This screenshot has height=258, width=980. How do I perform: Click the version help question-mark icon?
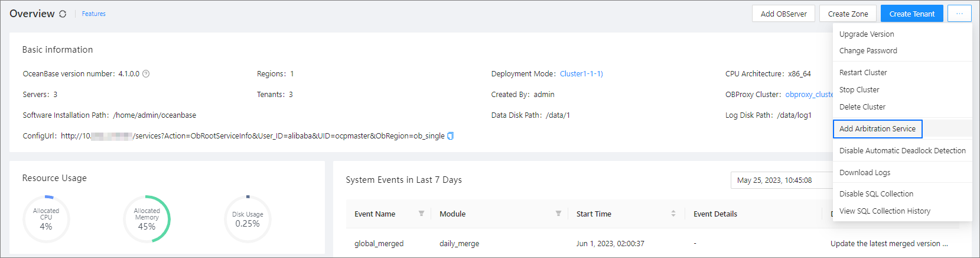point(146,74)
